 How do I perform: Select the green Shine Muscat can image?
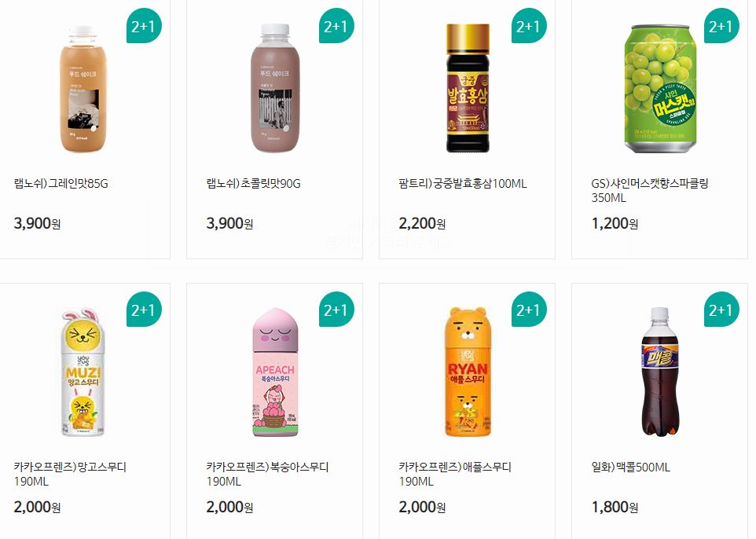(x=661, y=89)
